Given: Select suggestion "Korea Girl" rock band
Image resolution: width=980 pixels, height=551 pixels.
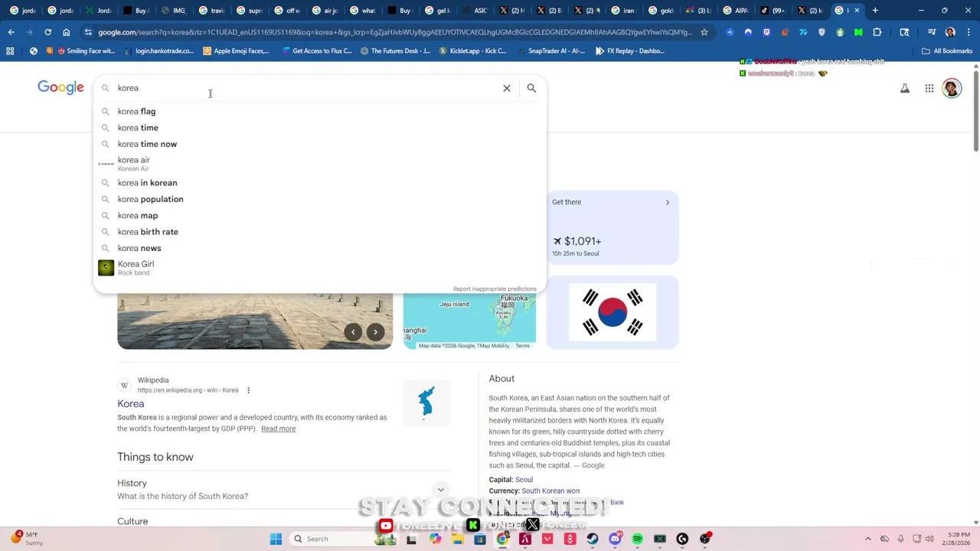Looking at the screenshot, I should (x=320, y=268).
